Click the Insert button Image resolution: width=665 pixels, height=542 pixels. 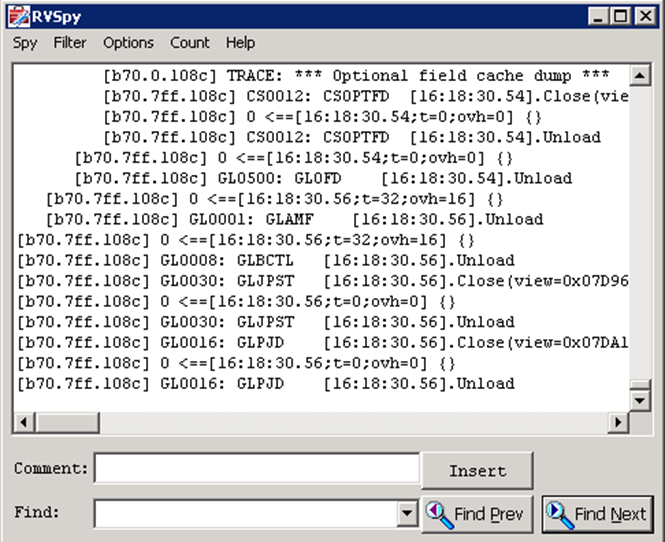point(478,471)
